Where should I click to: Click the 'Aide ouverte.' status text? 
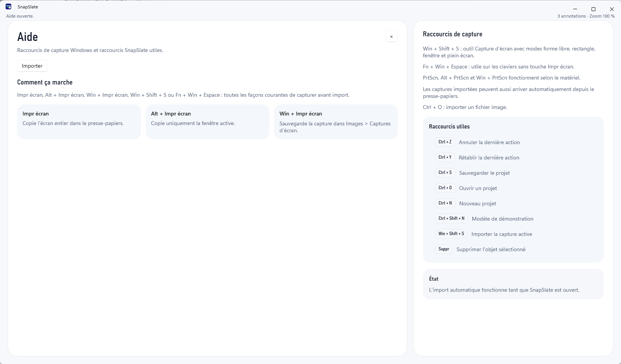pos(20,16)
